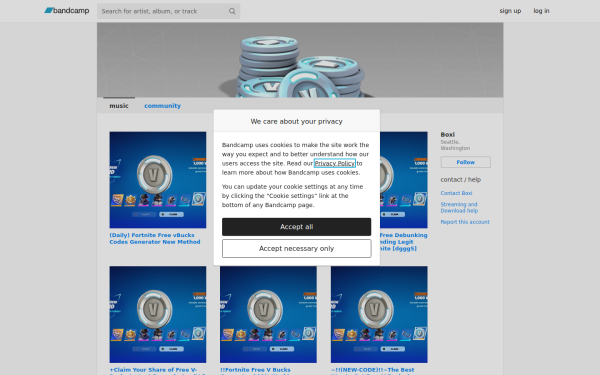Image resolution: width=600 pixels, height=375 pixels.
Task: Open the sign up link
Action: tap(510, 11)
